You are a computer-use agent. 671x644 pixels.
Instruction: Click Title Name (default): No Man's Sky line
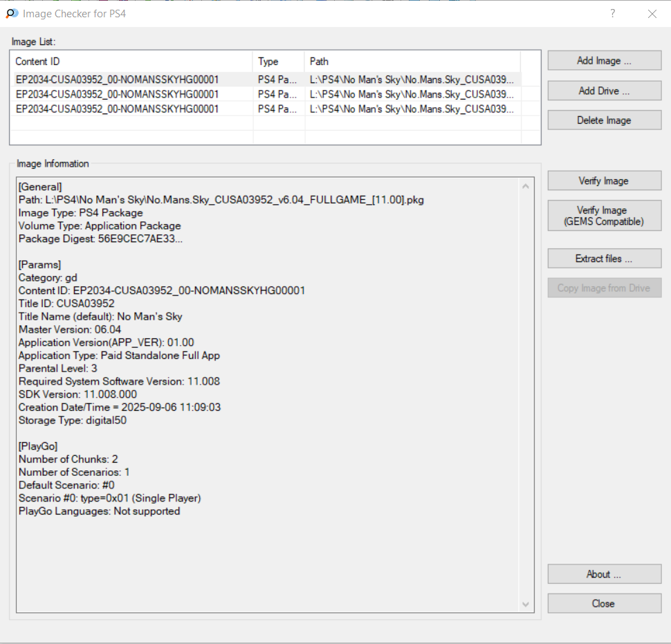pos(100,317)
